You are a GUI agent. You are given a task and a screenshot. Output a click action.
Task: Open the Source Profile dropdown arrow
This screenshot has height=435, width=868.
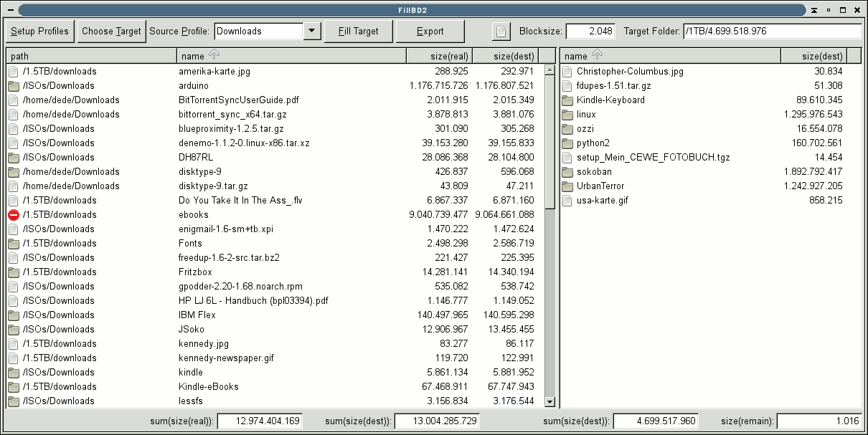click(311, 32)
